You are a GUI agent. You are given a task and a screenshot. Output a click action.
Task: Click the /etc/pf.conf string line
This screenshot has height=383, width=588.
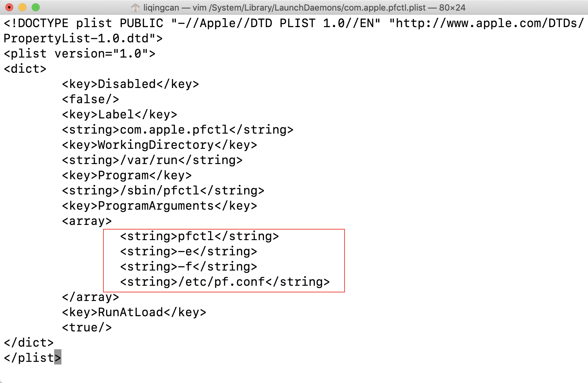(x=225, y=282)
